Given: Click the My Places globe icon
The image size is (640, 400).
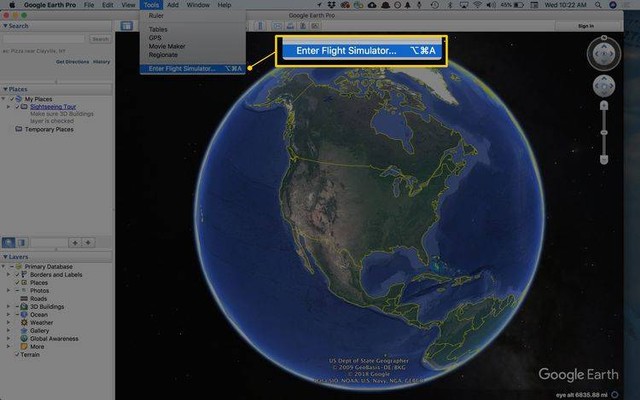Looking at the screenshot, I should tap(19, 99).
